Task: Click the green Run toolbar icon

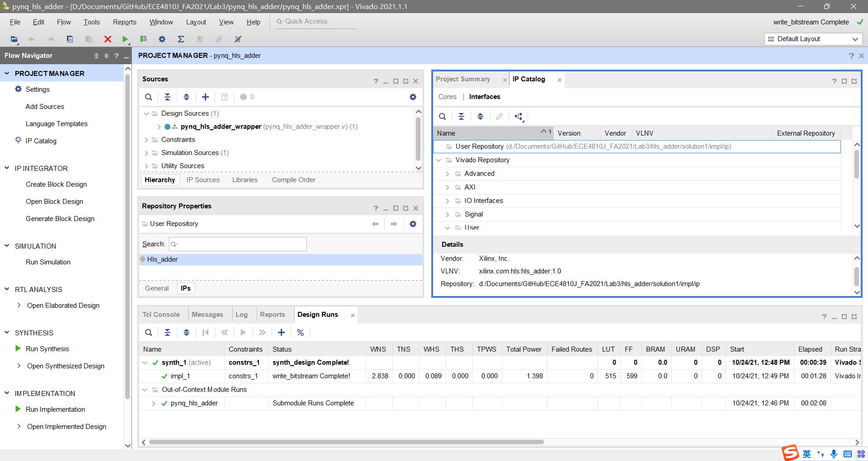Action: point(125,39)
